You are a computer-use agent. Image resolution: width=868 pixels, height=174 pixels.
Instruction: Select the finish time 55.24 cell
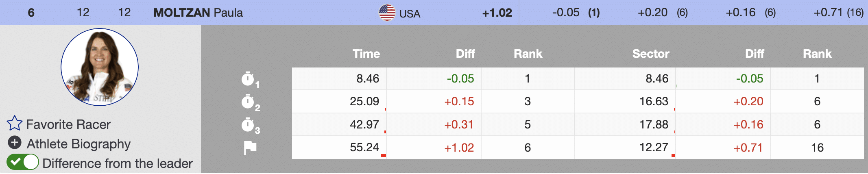point(364,147)
